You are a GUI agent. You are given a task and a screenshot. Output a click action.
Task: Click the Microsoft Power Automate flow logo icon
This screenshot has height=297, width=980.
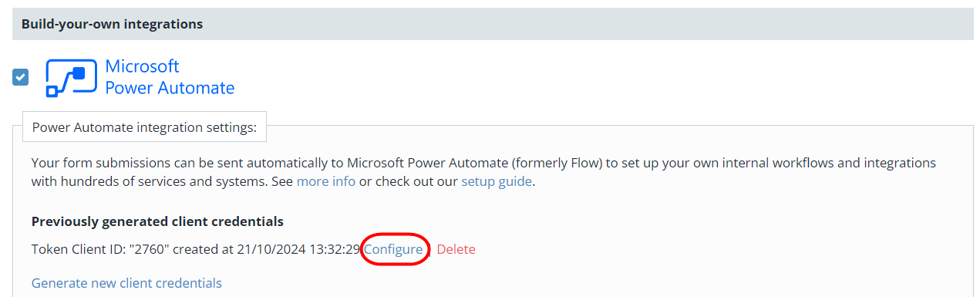click(71, 78)
